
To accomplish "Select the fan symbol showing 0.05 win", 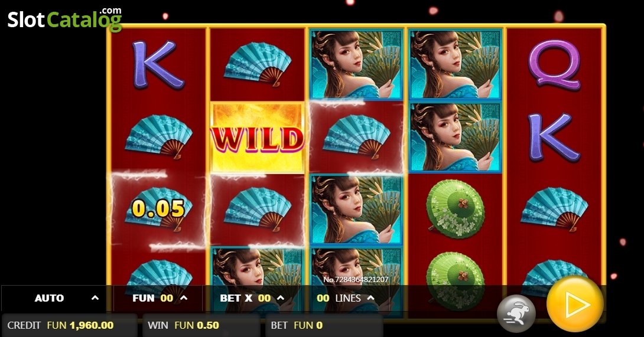I will coord(158,209).
